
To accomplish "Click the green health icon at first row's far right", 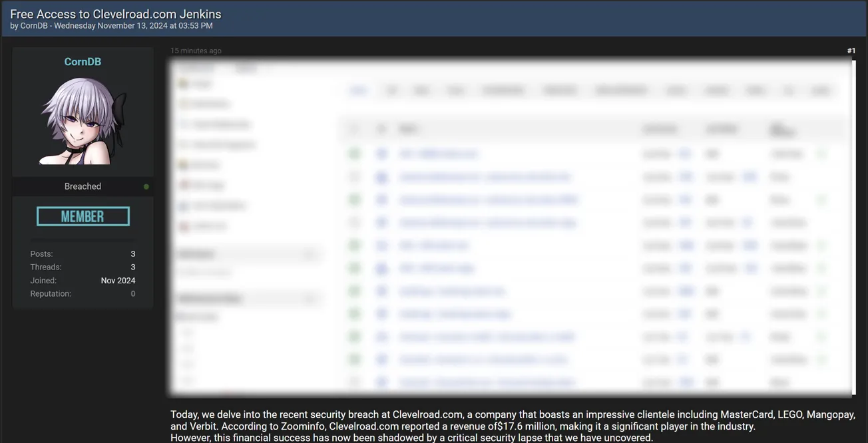I will [x=821, y=153].
